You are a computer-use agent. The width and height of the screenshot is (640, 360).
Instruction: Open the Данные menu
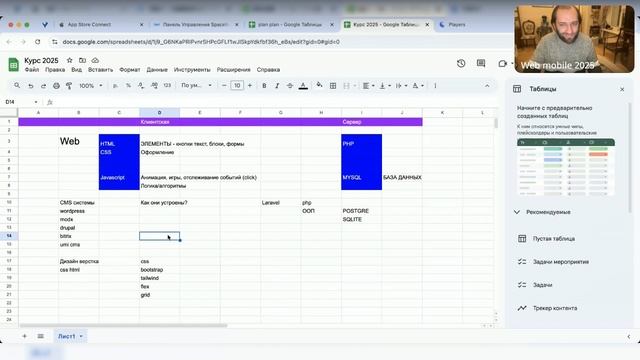pos(157,70)
